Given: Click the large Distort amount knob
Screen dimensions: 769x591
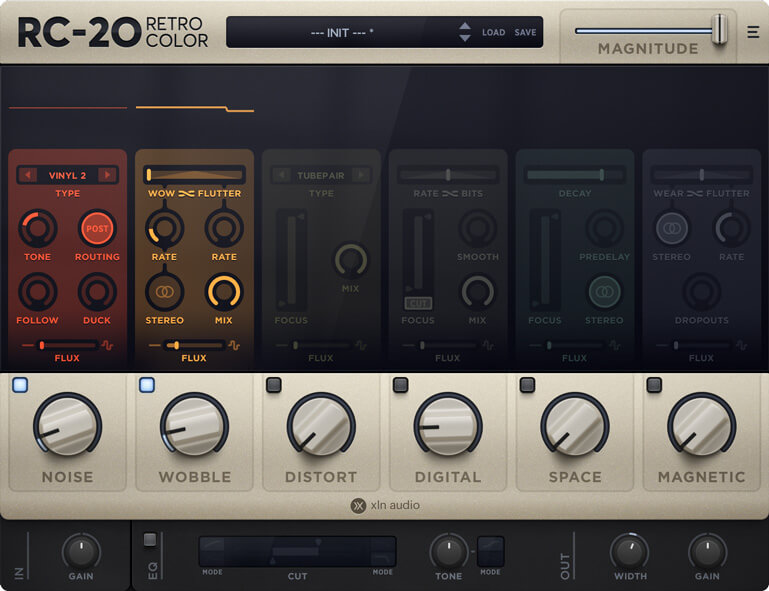Looking at the screenshot, I should pyautogui.click(x=321, y=426).
